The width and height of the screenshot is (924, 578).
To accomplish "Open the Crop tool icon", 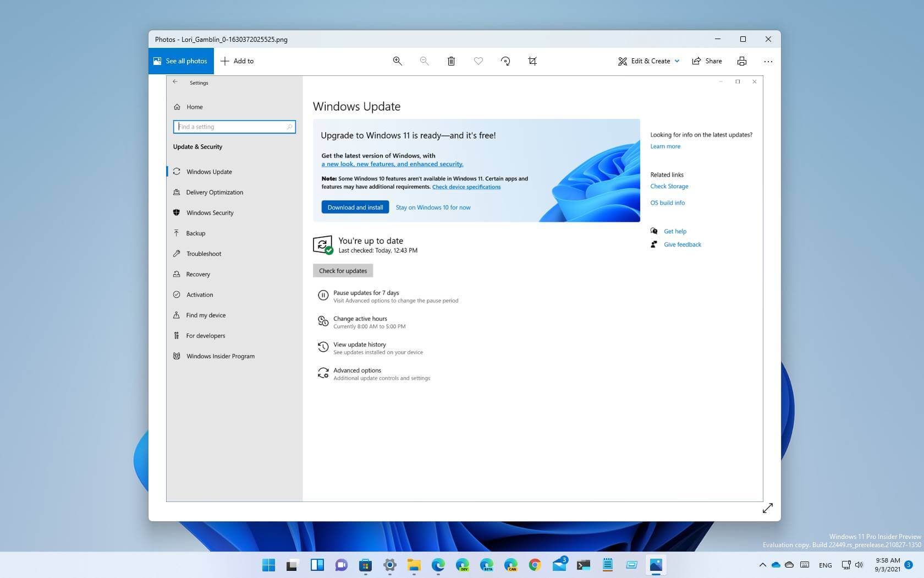I will tap(532, 61).
